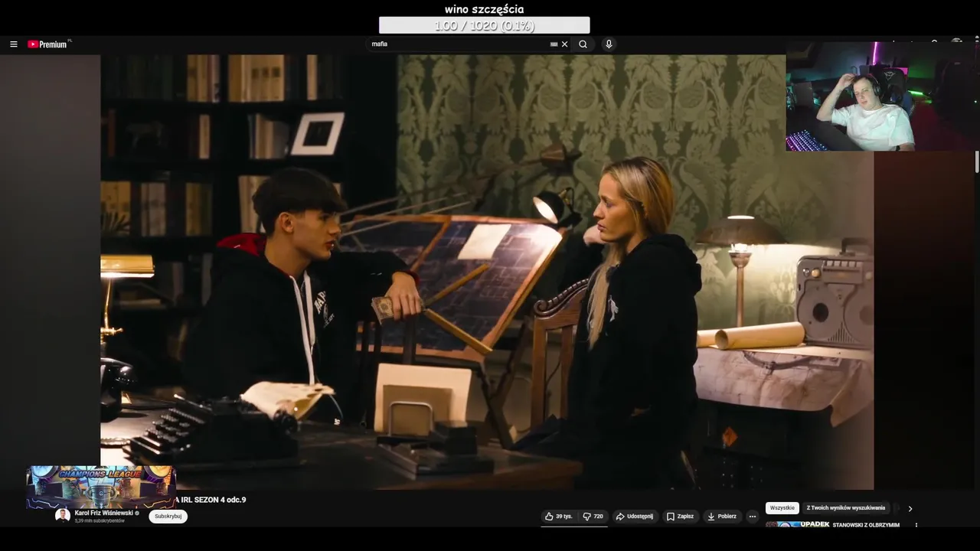Viewport: 980px width, 551px height.
Task: Save video with the Zapisz button
Action: click(x=680, y=517)
